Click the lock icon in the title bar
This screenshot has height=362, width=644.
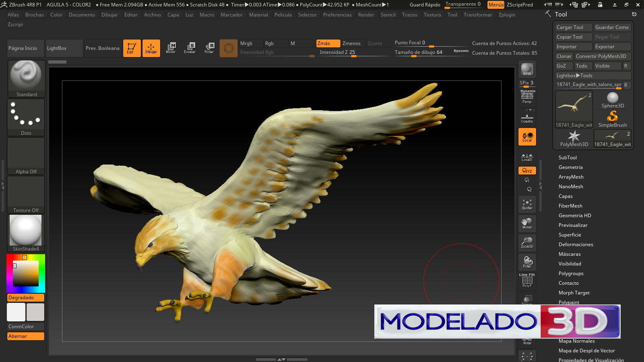tap(600, 4)
